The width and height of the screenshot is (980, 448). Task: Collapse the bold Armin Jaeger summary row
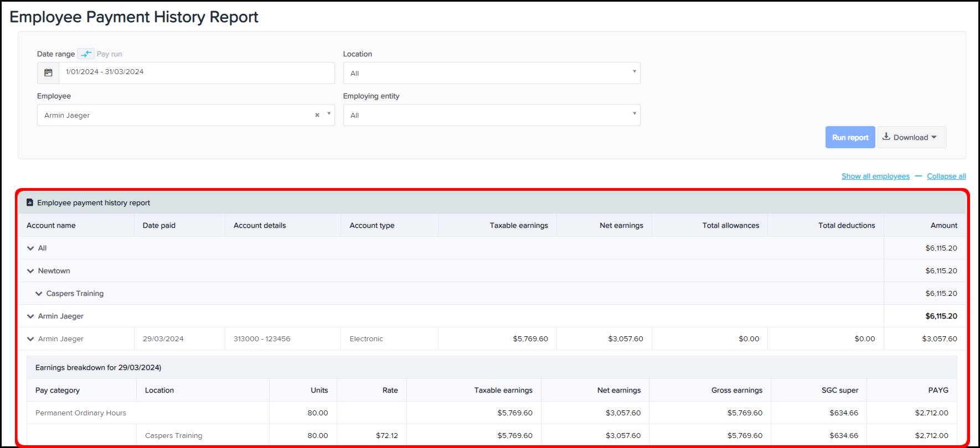(30, 316)
